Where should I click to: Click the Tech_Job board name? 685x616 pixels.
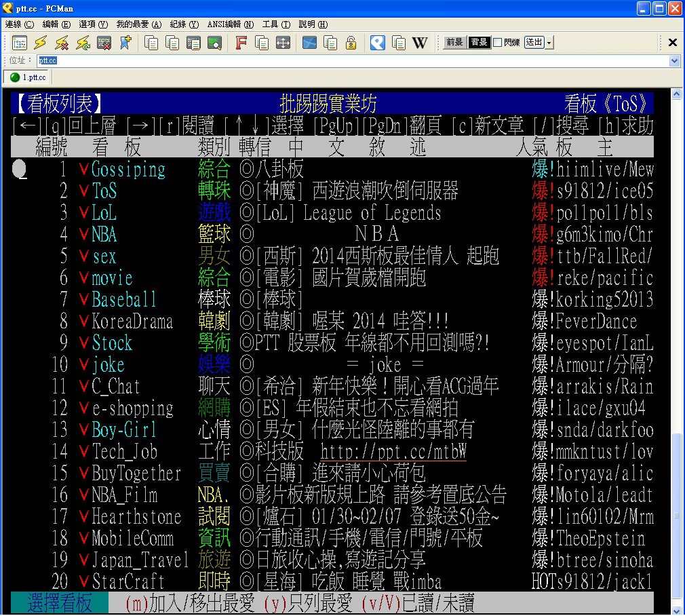coord(125,452)
